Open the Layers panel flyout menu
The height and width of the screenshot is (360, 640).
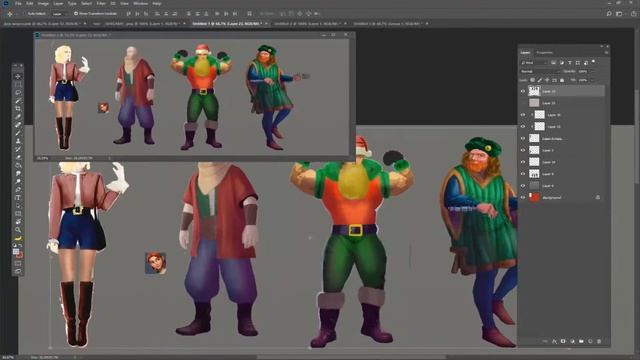click(606, 53)
